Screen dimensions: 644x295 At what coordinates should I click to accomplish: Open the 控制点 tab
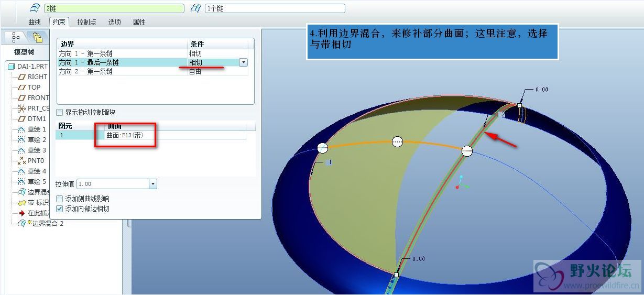tap(86, 22)
